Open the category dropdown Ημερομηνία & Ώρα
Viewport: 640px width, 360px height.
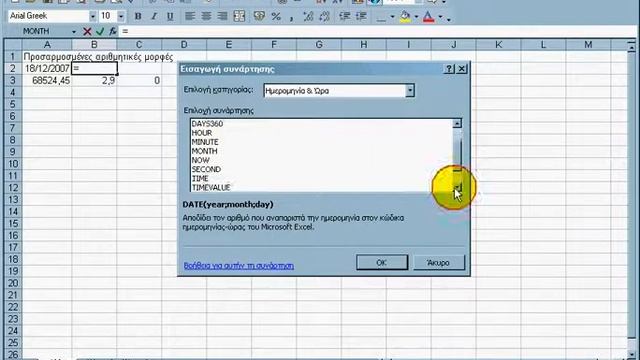(410, 91)
